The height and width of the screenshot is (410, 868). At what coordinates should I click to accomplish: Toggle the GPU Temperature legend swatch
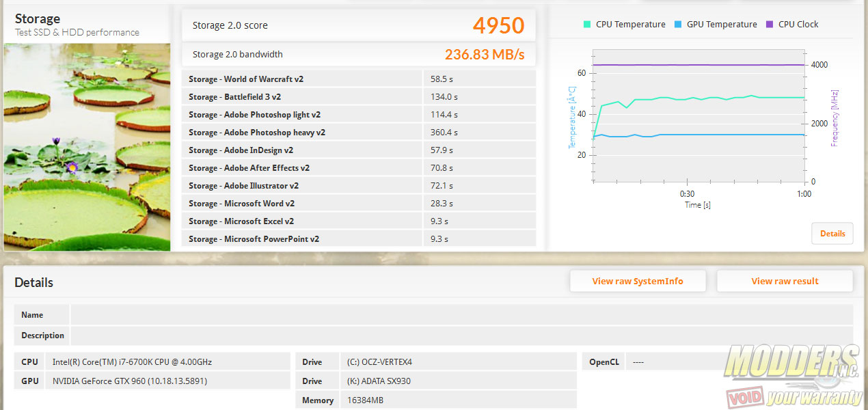[x=678, y=25]
